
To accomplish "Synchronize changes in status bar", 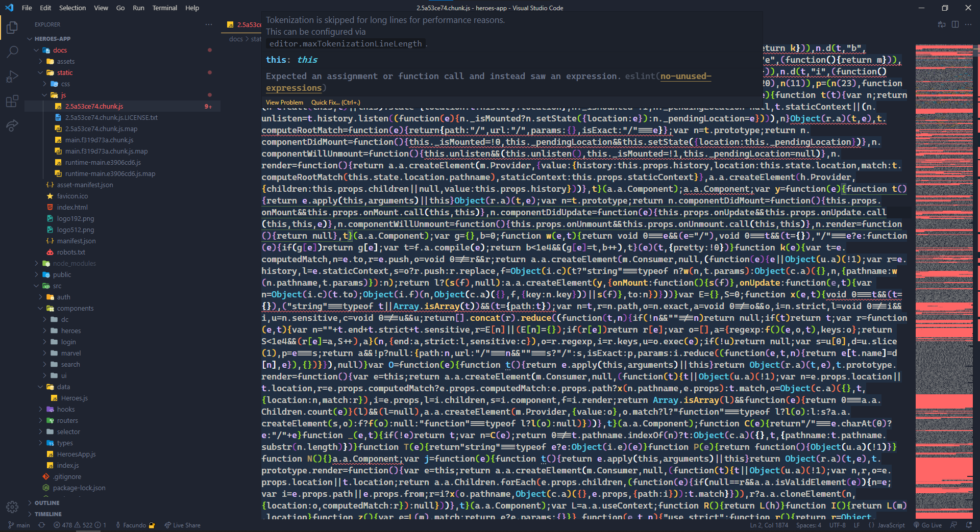I will point(42,525).
